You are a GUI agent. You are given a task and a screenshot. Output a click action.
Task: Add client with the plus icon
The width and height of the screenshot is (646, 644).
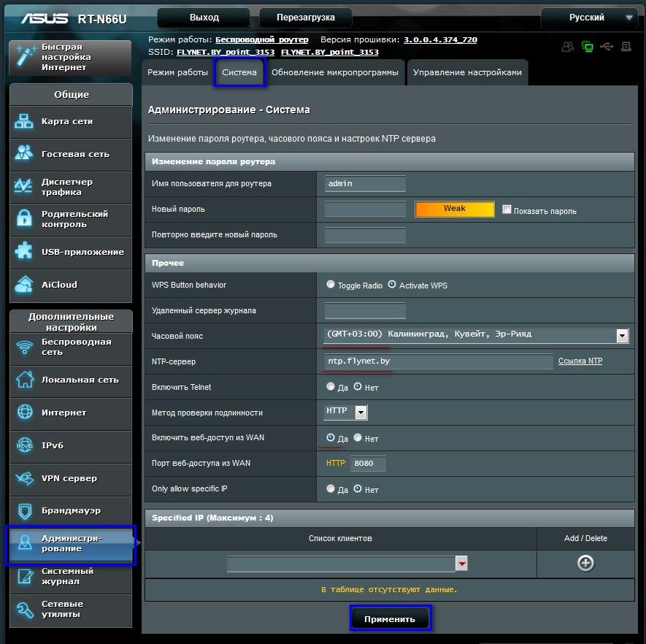pos(585,563)
